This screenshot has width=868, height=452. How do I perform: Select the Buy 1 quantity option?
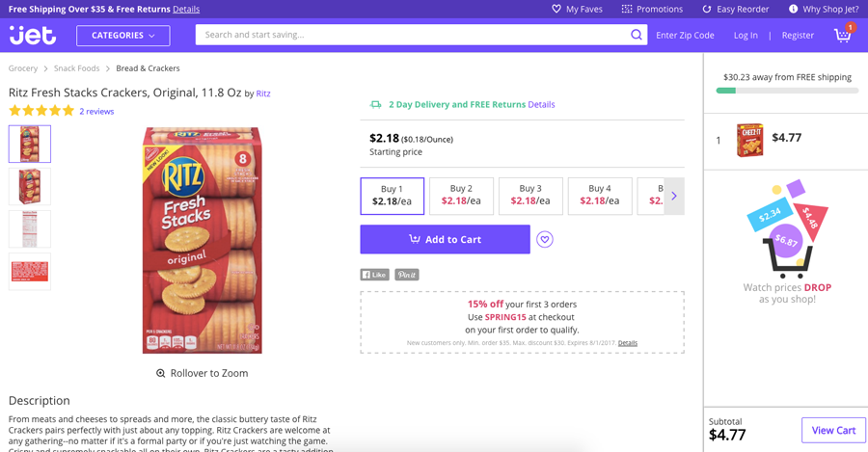pyautogui.click(x=392, y=196)
